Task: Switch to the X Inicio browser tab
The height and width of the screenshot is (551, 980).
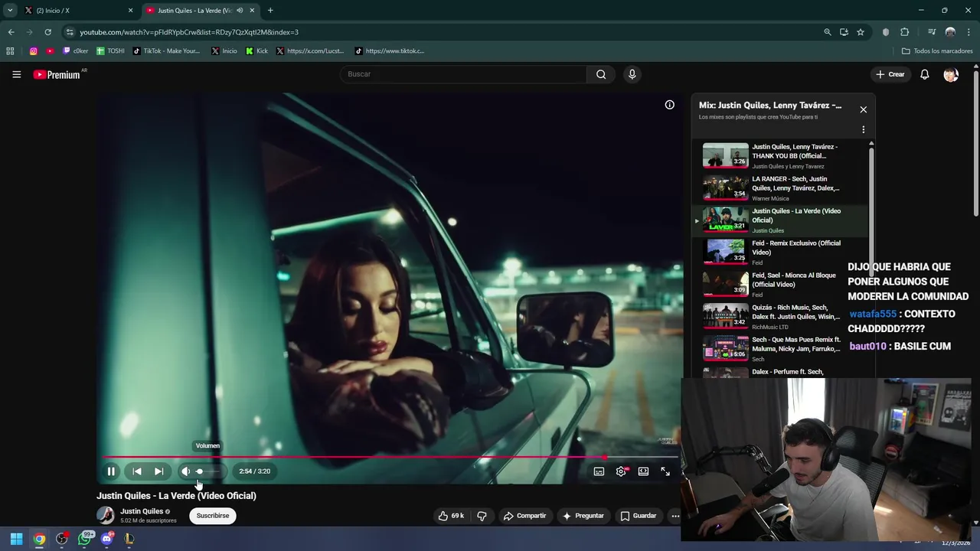Action: click(x=78, y=11)
